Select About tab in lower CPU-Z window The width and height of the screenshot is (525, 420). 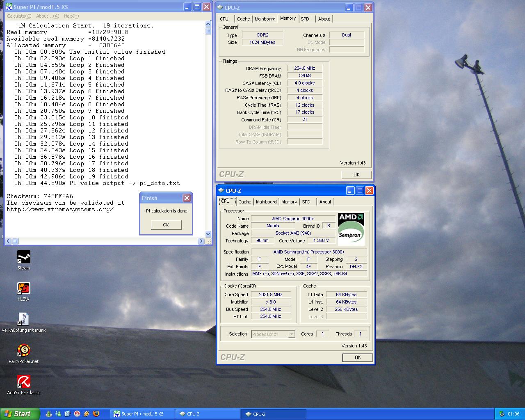point(325,202)
